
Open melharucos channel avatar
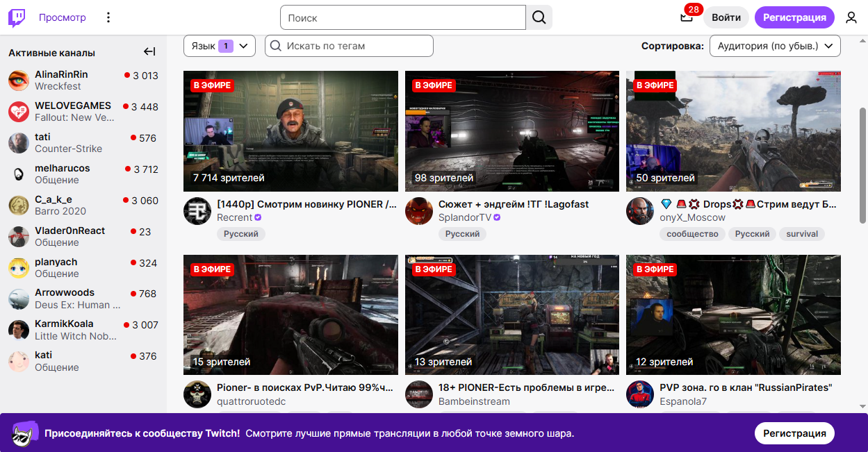tap(19, 174)
